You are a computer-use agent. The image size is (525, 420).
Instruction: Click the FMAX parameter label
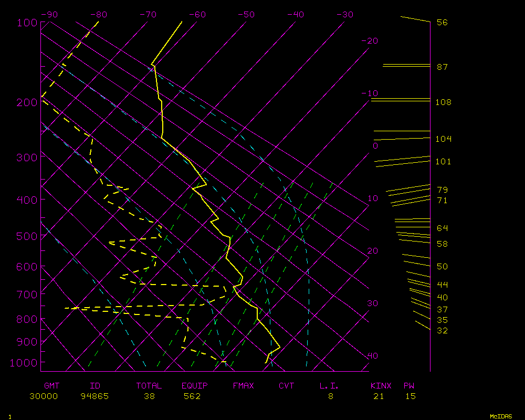point(243,386)
